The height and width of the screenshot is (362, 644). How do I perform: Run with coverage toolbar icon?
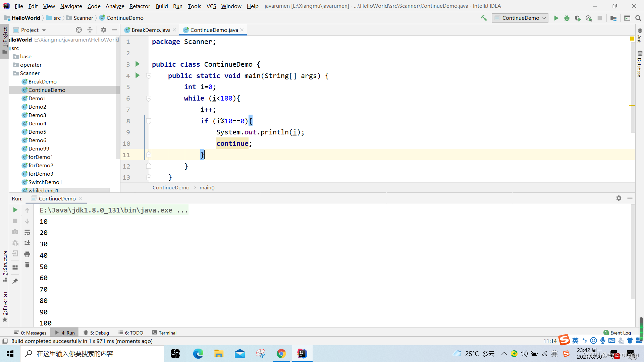pos(578,18)
